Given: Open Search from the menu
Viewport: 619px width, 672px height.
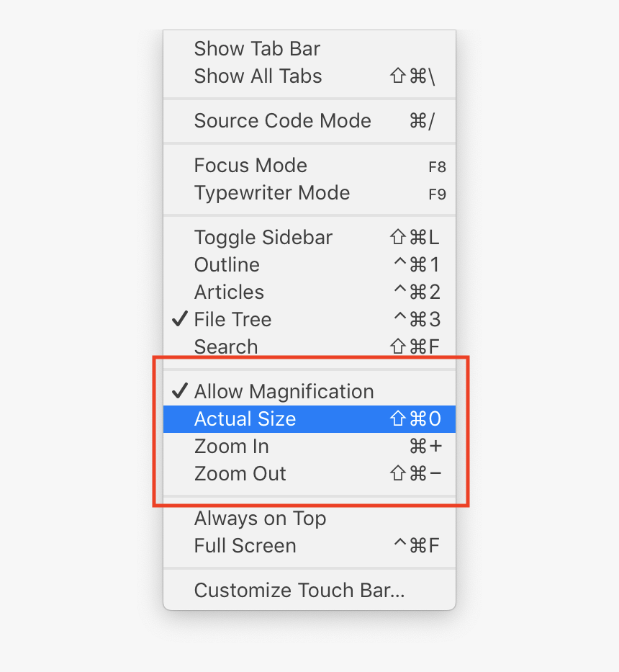Looking at the screenshot, I should click(x=225, y=346).
